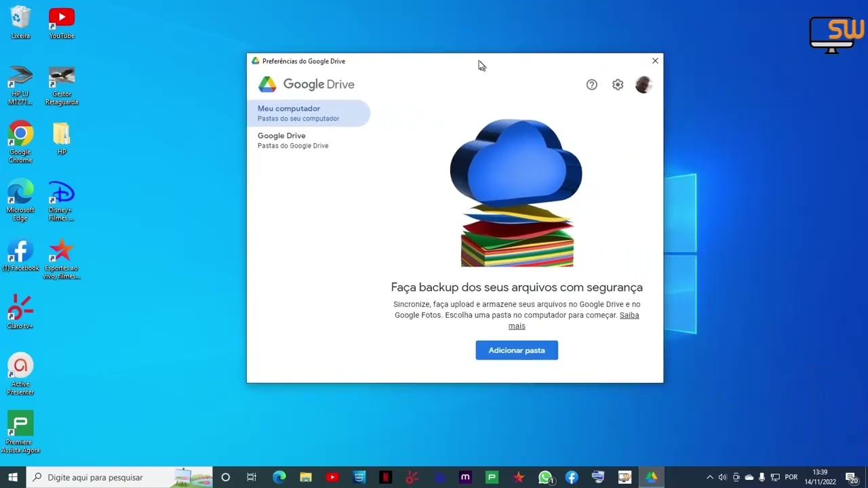Image resolution: width=868 pixels, height=488 pixels.
Task: Select the Esportes ao vivo desktop shortcut
Action: click(62, 259)
